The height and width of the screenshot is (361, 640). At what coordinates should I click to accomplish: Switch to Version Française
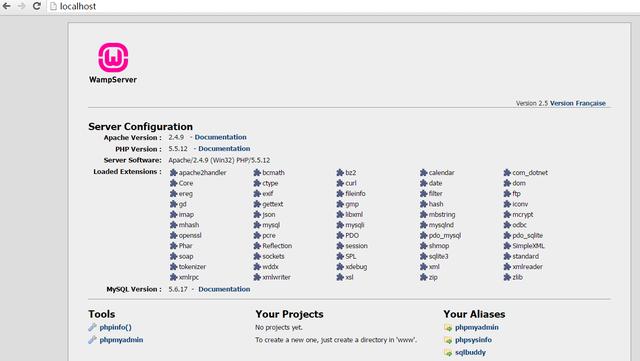(x=578, y=103)
